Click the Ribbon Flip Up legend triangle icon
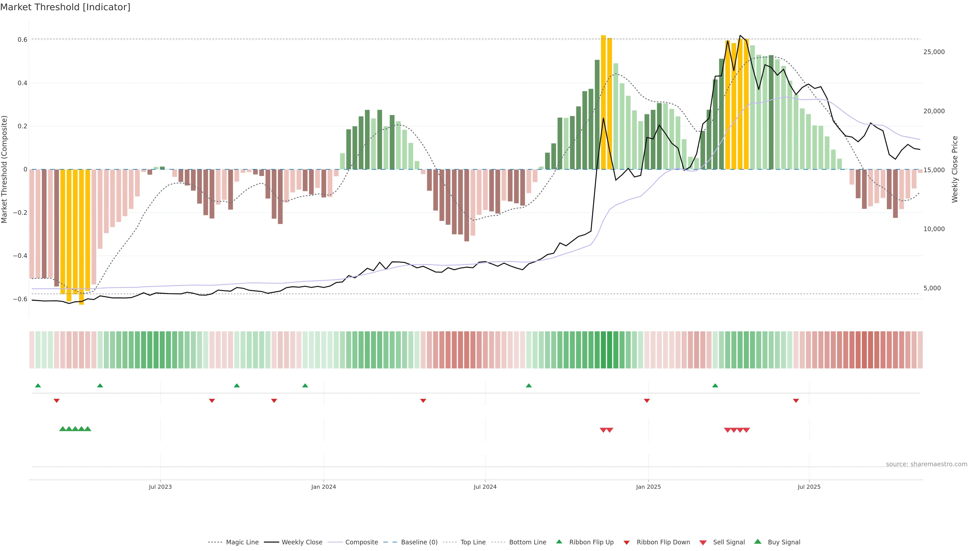 click(559, 542)
